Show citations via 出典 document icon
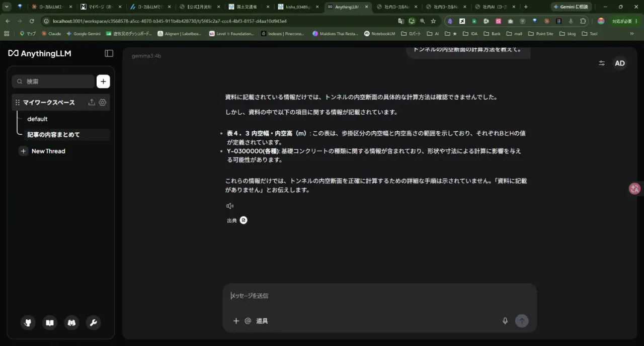The image size is (644, 346). [x=244, y=220]
